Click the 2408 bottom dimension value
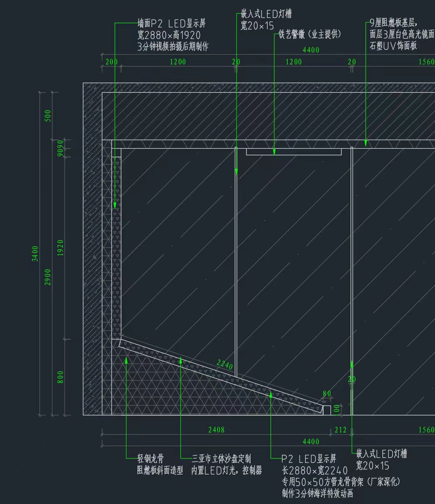Screen dimensions: 435x504 pyautogui.click(x=216, y=430)
